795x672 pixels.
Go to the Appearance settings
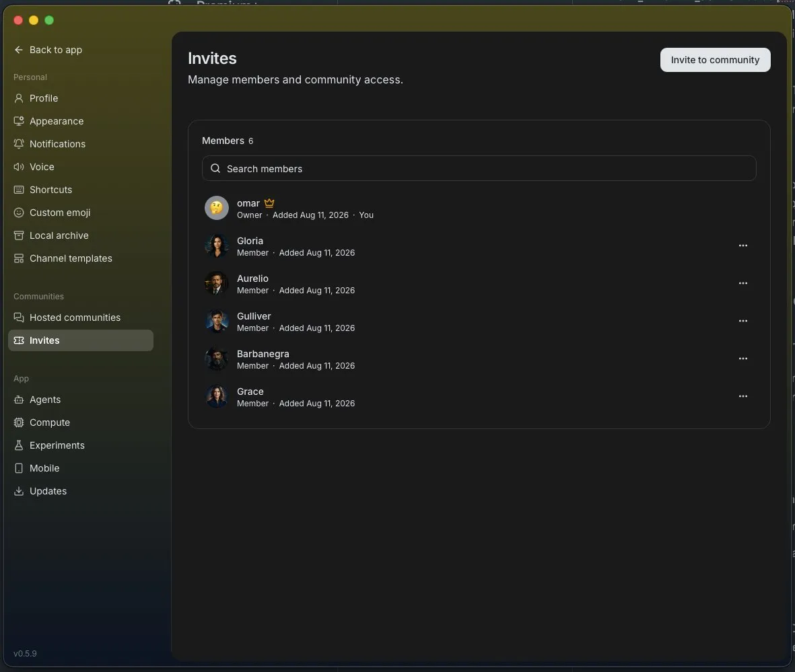point(81,121)
